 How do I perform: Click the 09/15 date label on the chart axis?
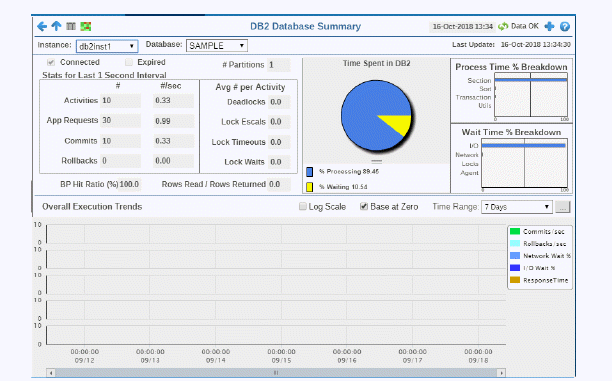click(x=281, y=360)
